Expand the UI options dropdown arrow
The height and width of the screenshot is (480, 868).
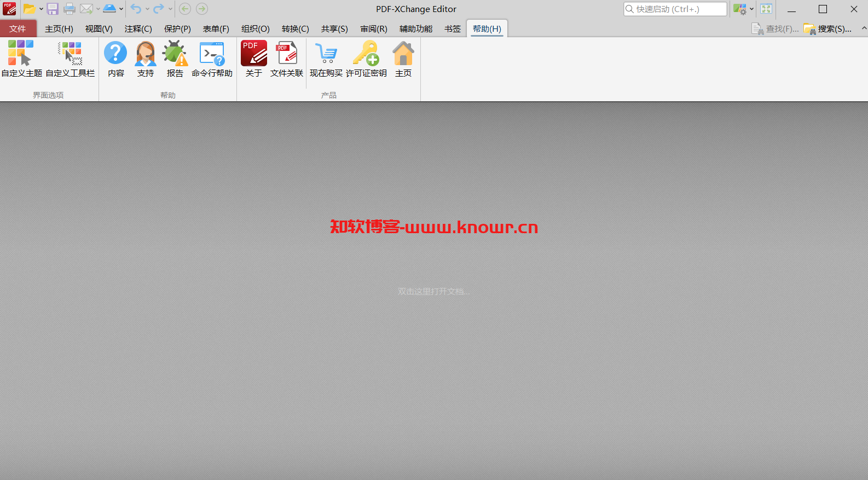[751, 9]
